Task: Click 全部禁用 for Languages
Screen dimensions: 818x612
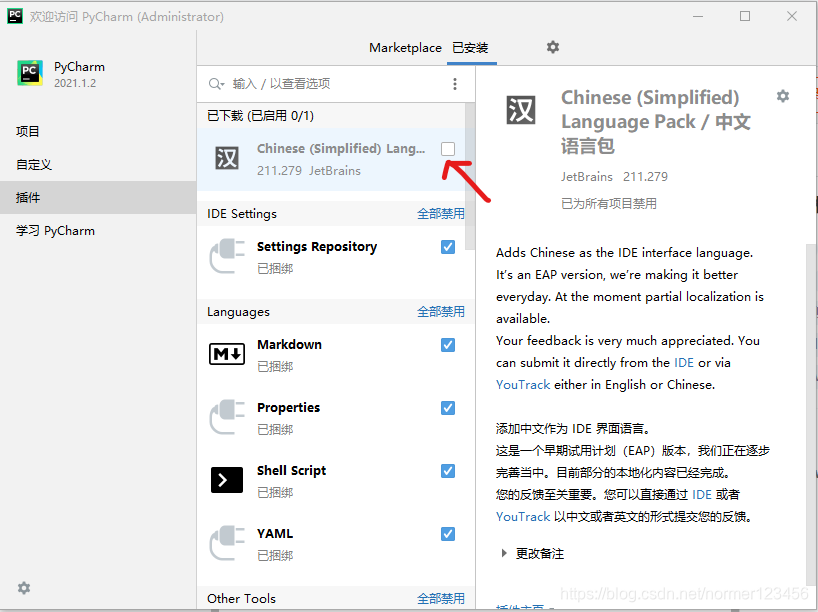Action: pyautogui.click(x=441, y=312)
